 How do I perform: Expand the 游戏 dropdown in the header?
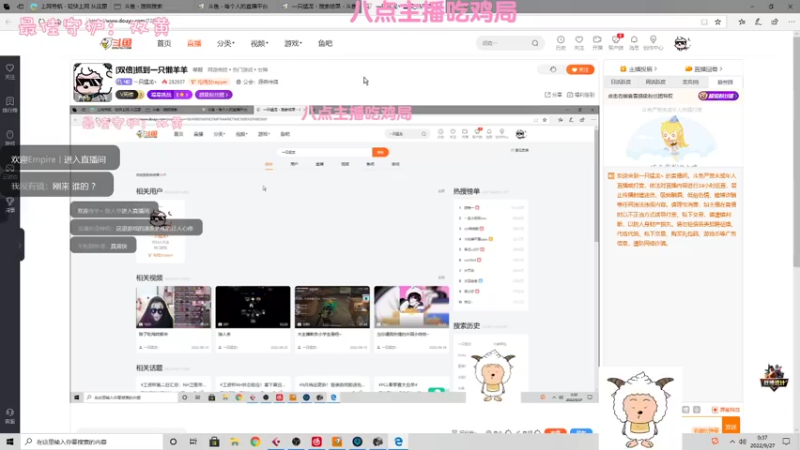(x=293, y=43)
